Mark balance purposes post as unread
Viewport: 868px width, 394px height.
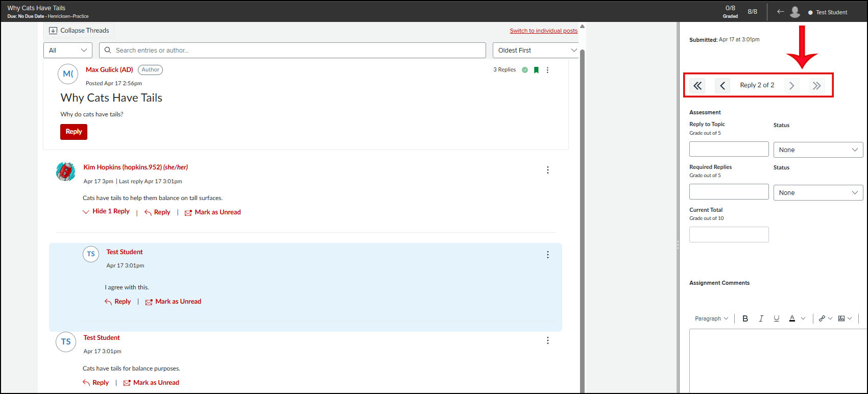click(151, 383)
